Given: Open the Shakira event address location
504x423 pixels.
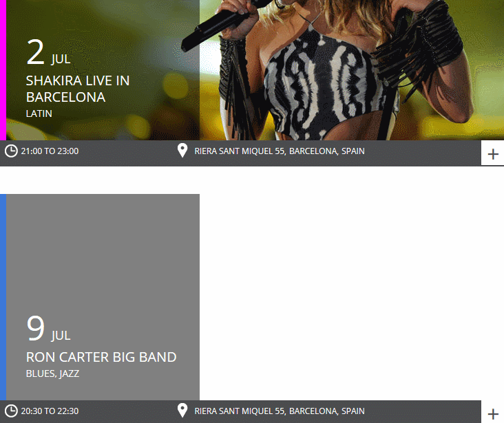Looking at the screenshot, I should click(280, 151).
